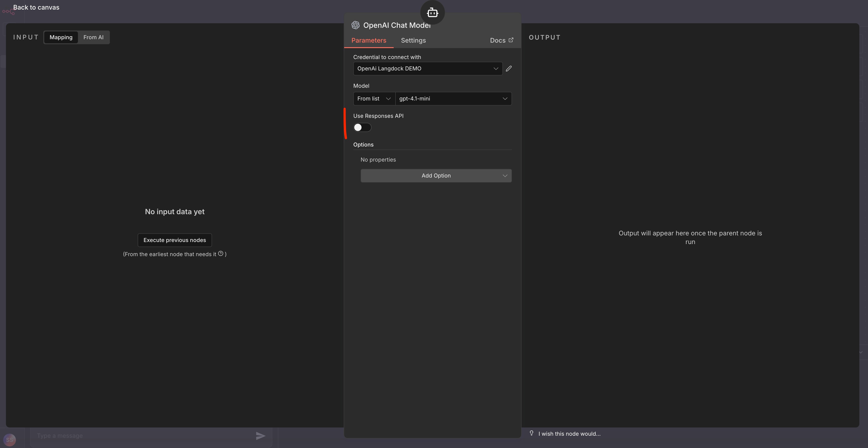Switch input view to From AI
The width and height of the screenshot is (868, 448).
coord(93,37)
